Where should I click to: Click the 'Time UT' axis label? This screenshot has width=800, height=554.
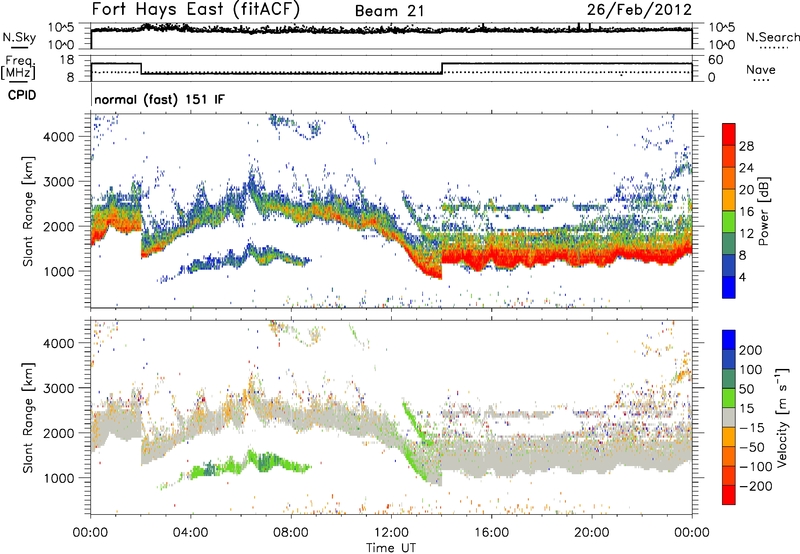coord(391,548)
